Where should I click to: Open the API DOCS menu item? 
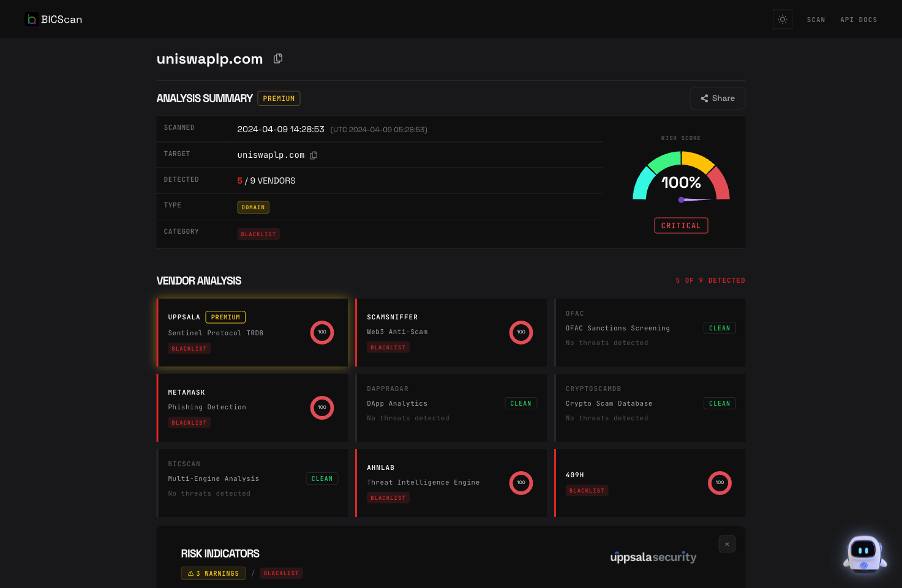click(x=859, y=20)
